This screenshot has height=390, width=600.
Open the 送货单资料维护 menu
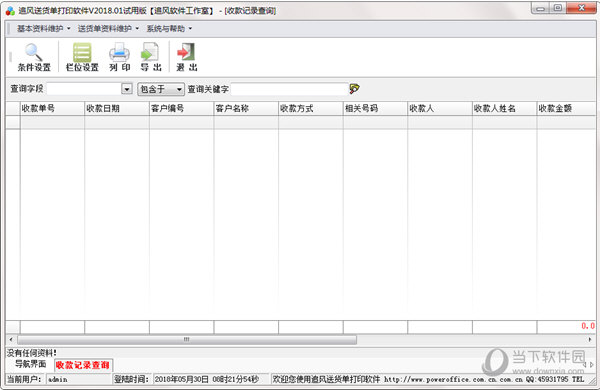coord(108,28)
